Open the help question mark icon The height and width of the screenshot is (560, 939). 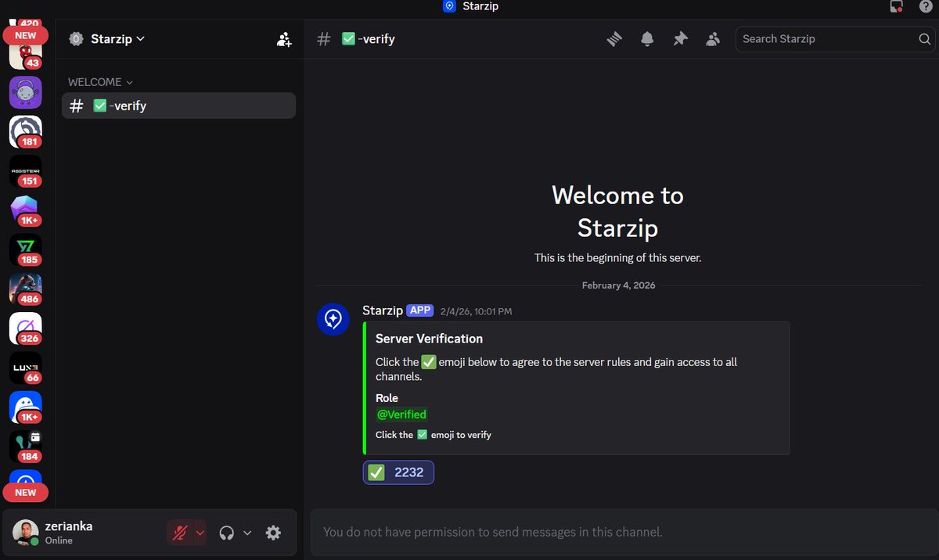(x=925, y=6)
